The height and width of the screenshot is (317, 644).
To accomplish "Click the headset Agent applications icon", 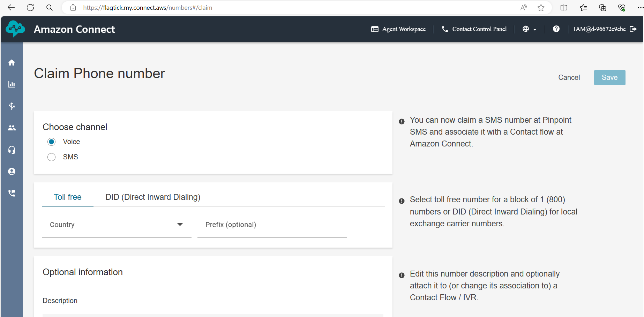I will (12, 150).
